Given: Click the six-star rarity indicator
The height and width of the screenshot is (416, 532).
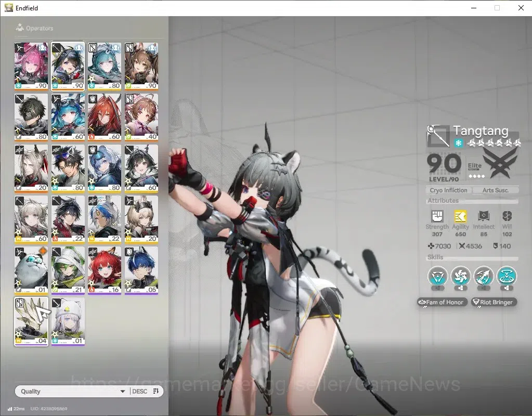Looking at the screenshot, I should [494, 143].
